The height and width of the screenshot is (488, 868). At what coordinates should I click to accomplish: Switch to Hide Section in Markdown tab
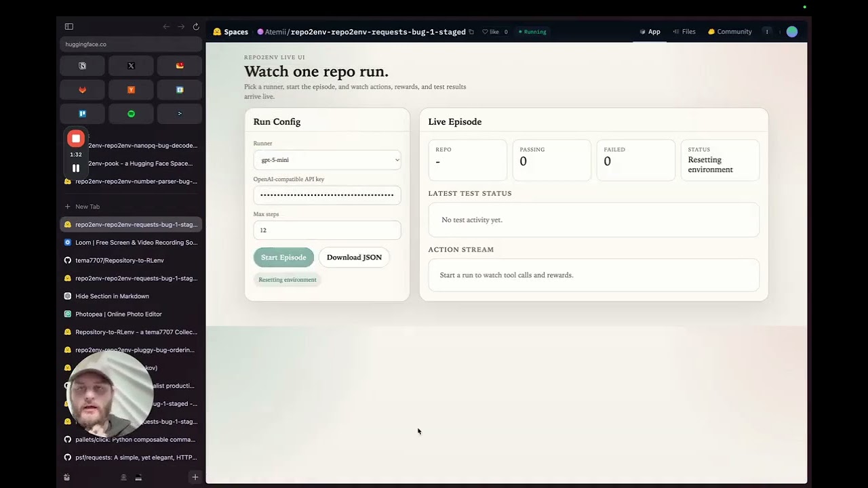tap(131, 296)
